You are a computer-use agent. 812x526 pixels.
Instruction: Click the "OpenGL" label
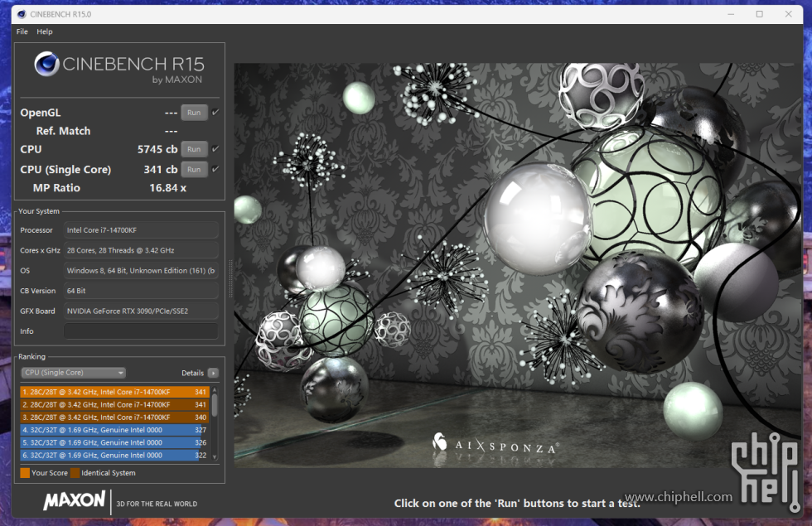click(41, 113)
